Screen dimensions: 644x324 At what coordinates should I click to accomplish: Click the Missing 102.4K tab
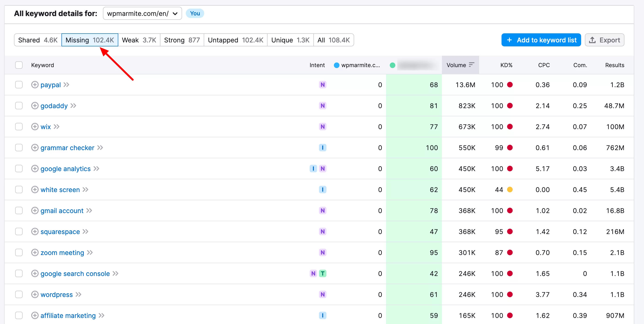point(90,40)
